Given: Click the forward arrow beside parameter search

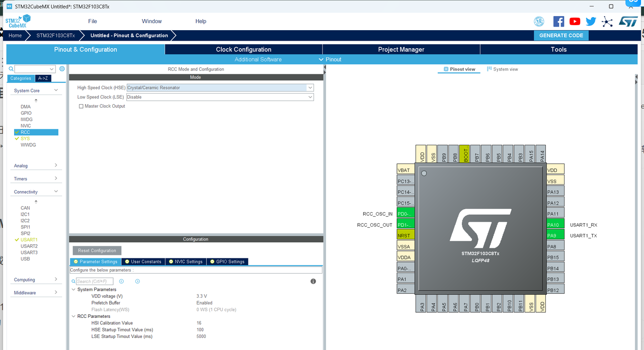Looking at the screenshot, I should click(137, 281).
